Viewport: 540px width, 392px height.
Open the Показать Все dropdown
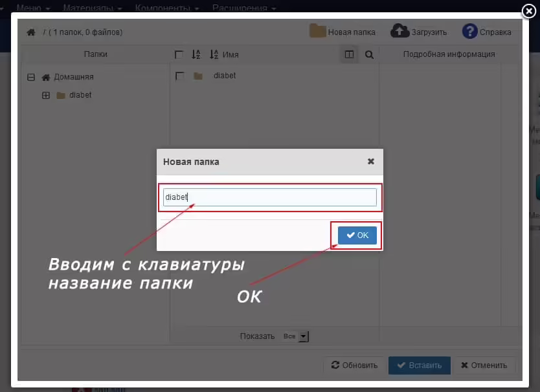(x=295, y=336)
